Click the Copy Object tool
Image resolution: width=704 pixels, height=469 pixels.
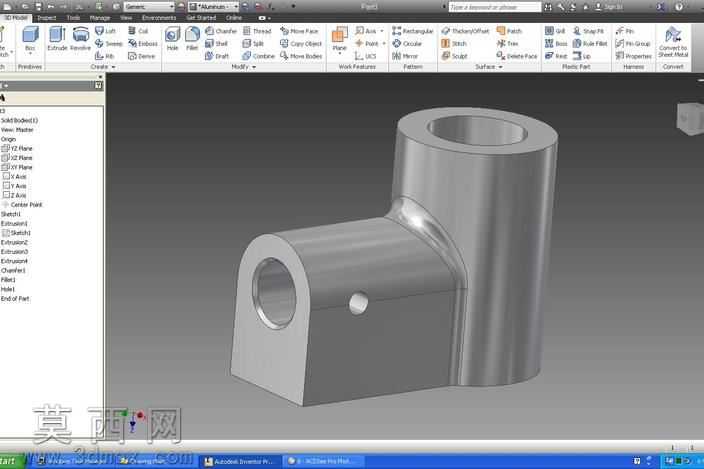point(301,44)
